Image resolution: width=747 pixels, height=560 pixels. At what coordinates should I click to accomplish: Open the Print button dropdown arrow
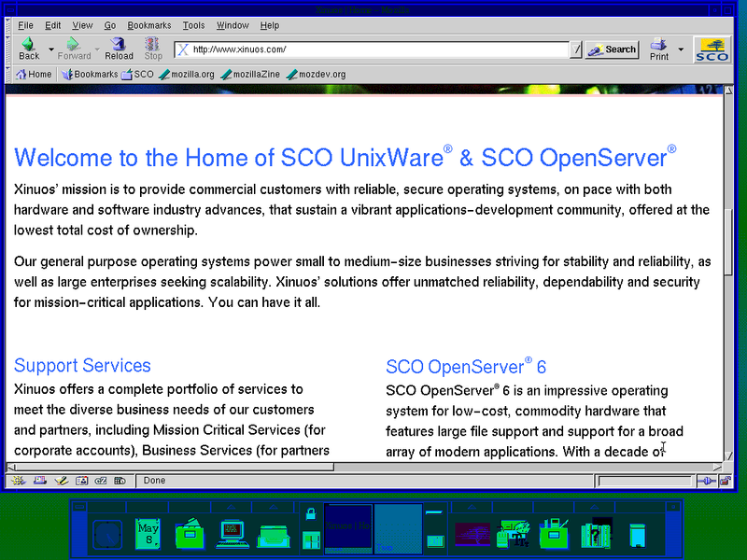[681, 49]
